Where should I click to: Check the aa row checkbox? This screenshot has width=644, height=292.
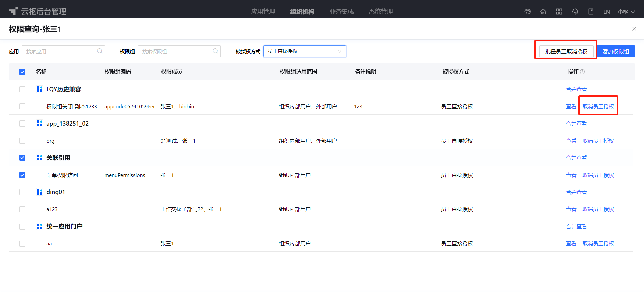(x=22, y=244)
